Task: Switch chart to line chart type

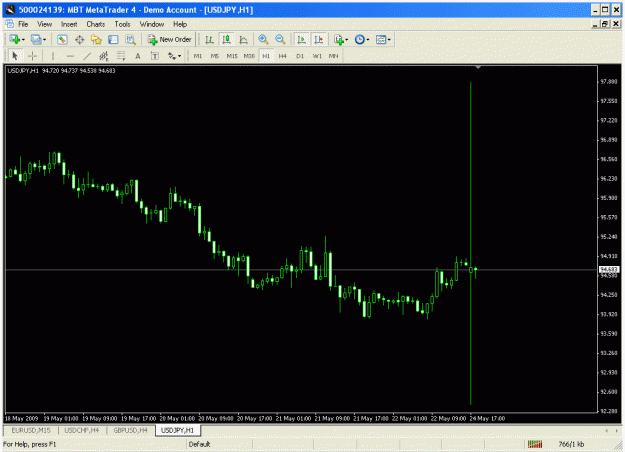Action: (244, 39)
